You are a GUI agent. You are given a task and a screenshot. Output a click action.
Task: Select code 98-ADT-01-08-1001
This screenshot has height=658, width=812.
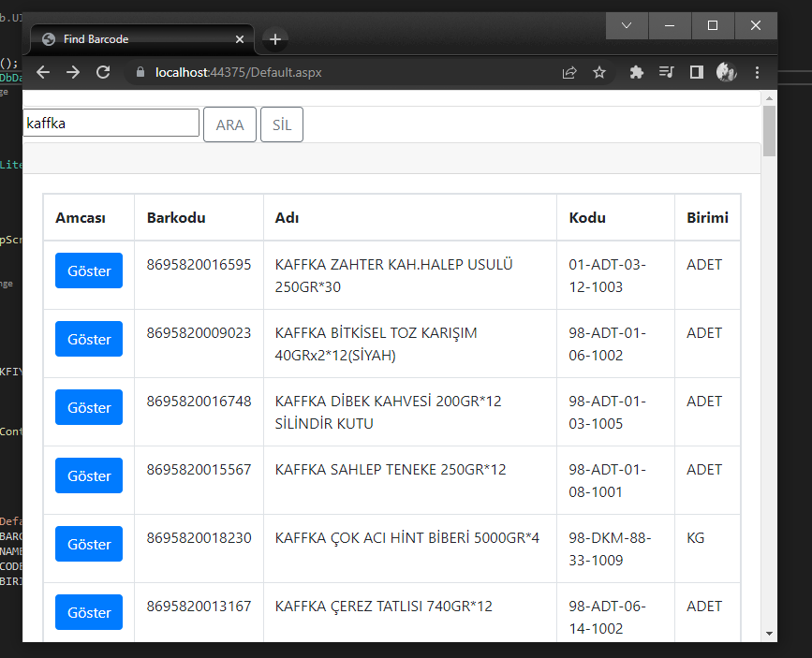click(x=608, y=480)
